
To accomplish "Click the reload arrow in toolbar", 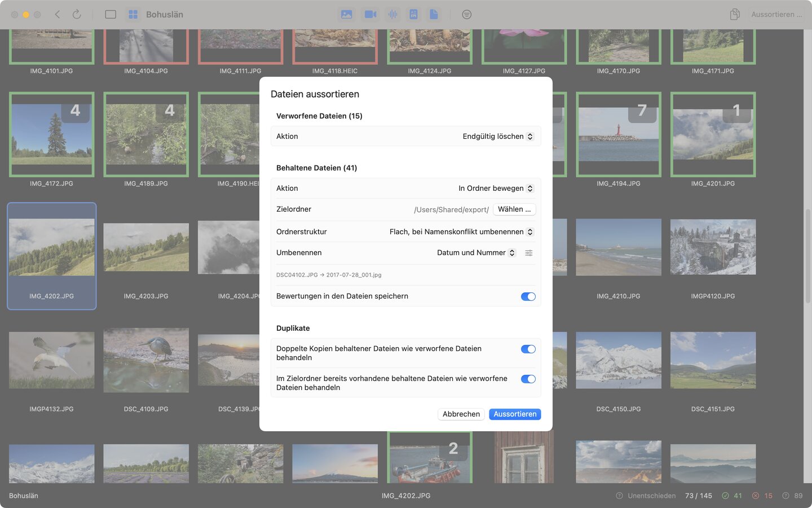I will [x=77, y=14].
